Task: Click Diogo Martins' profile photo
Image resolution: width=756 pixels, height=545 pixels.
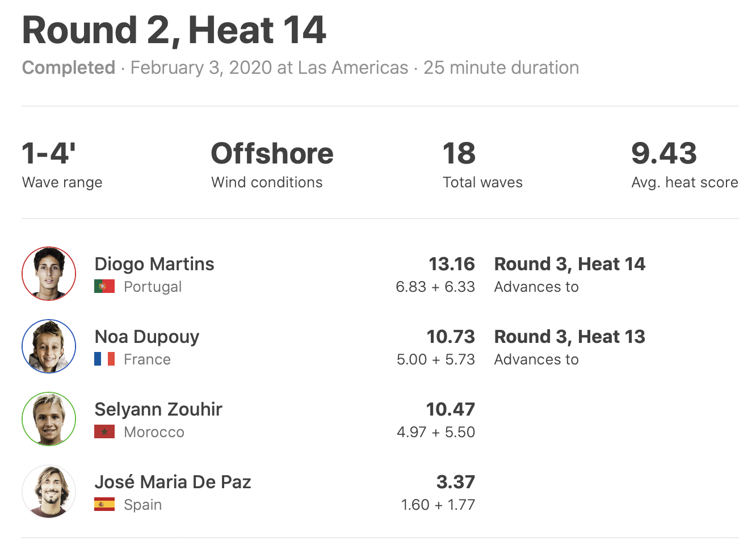Action: pyautogui.click(x=49, y=274)
